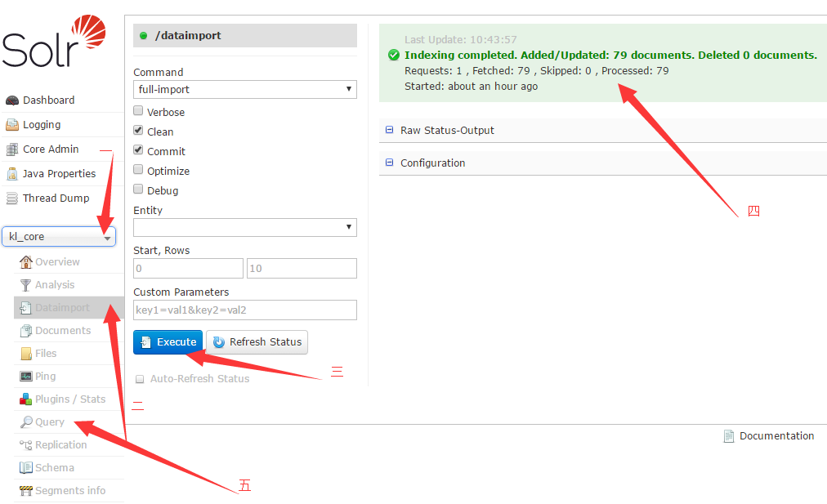Click the Rows field showing 10
The height and width of the screenshot is (504, 827).
coord(302,269)
